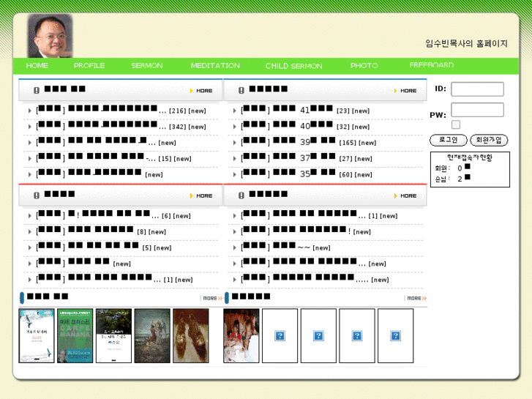The image size is (532, 399).
Task: Focus the ID input field
Action: 477,89
